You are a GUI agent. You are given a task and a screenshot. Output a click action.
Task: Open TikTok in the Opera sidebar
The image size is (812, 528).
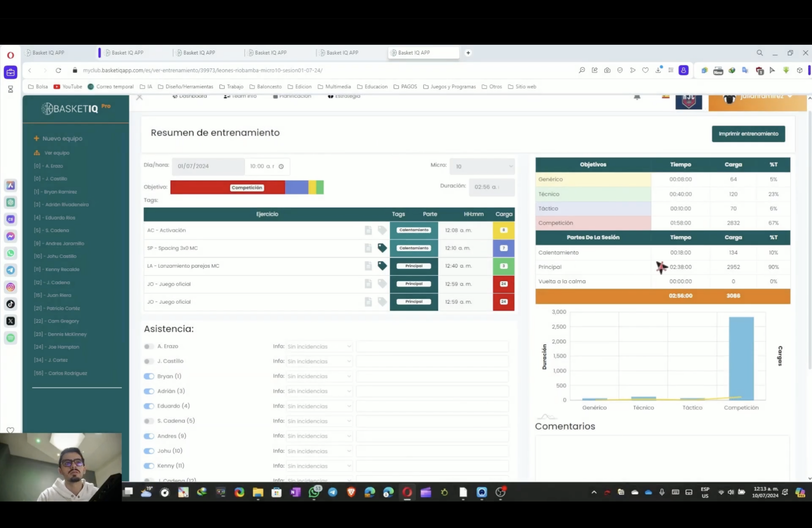coord(11,304)
